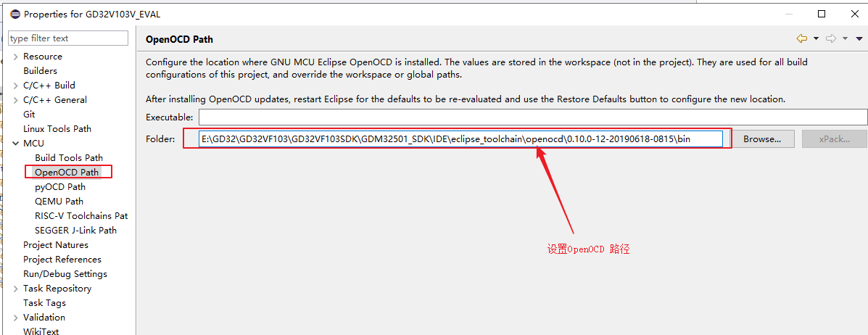Click the back navigation arrow icon
The height and width of the screenshot is (335, 868).
coord(801,38)
